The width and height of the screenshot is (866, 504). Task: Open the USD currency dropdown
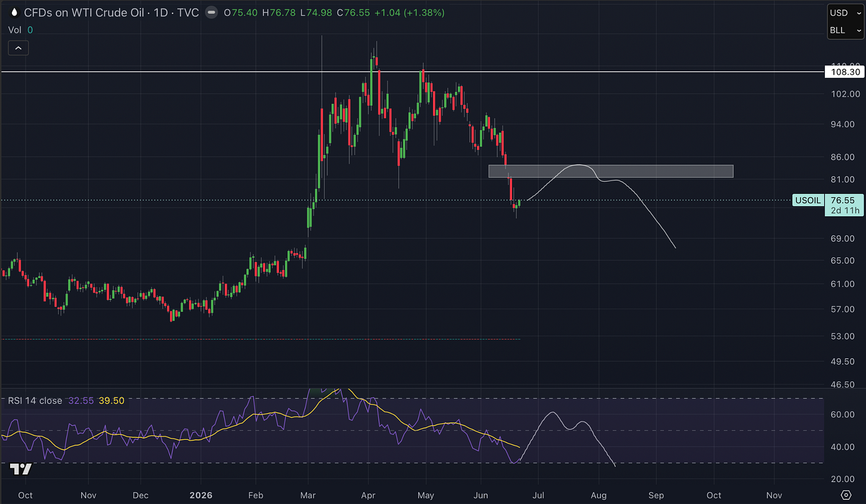(x=845, y=13)
